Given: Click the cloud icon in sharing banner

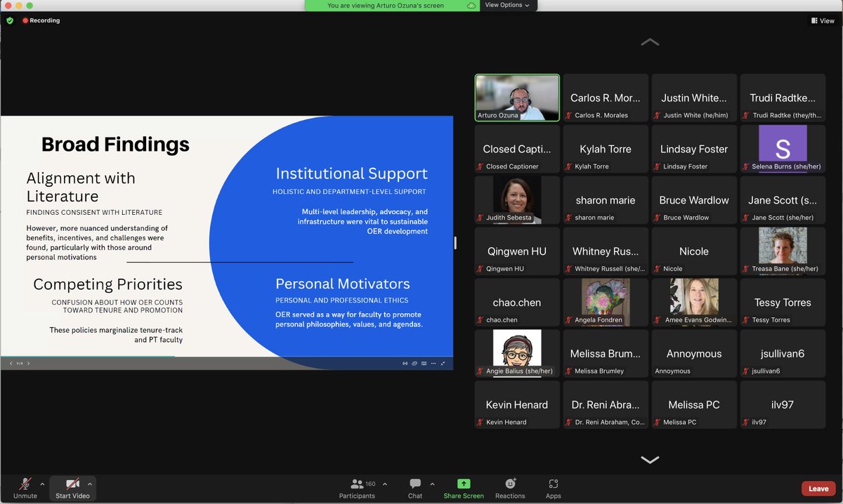Looking at the screenshot, I should 471,5.
